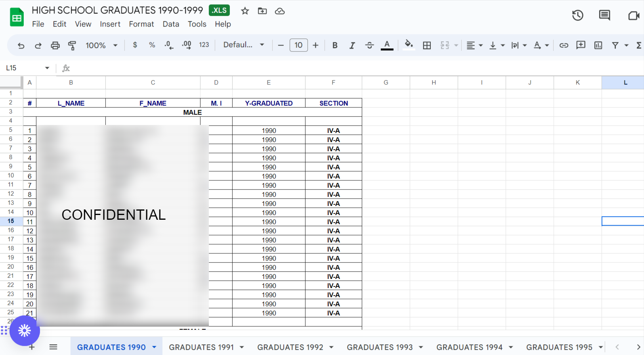644x355 pixels.
Task: Open the all sheets list button
Action: [54, 347]
